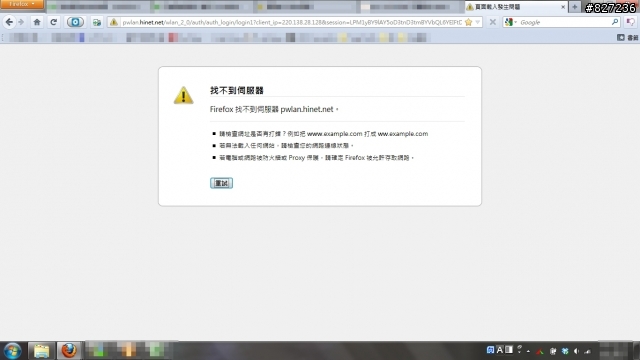This screenshot has height=360, width=640.
Task: Click the bullet mentioning www.example.com
Action: pos(324,134)
